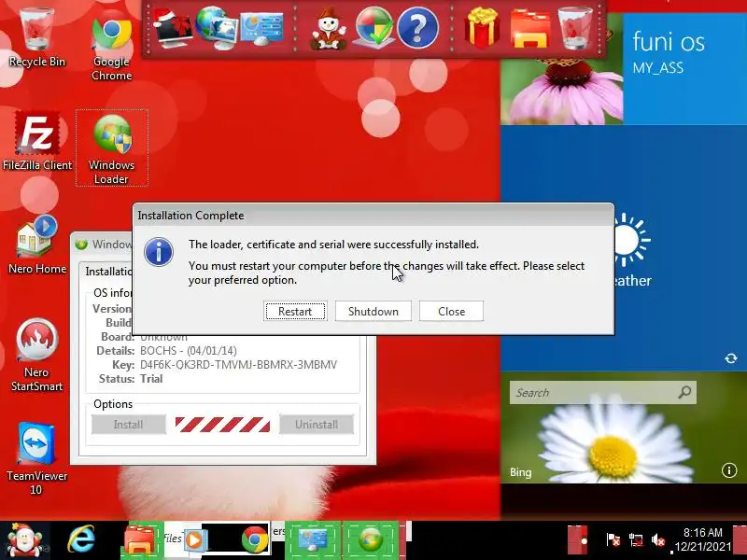This screenshot has height=560, width=747.
Task: Click the Santa-hat computer icon in top dock
Action: click(173, 30)
